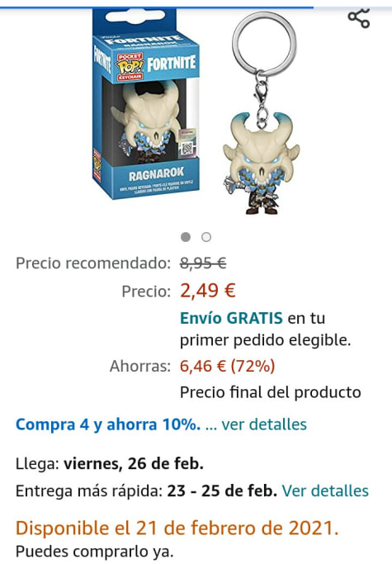
Task: Tap the FORTNITE logo on the box
Action: 171,64
